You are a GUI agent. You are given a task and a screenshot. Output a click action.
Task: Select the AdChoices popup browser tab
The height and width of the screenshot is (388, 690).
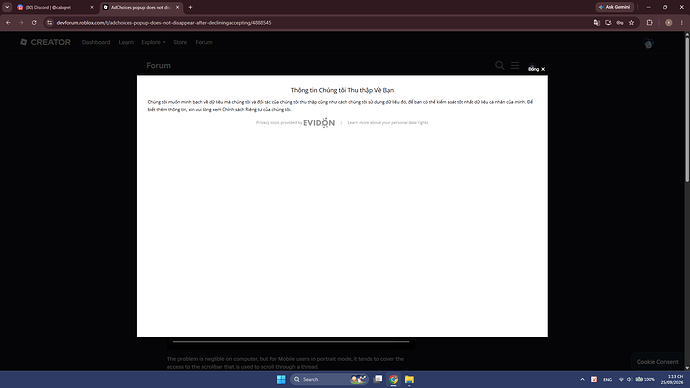tap(138, 7)
